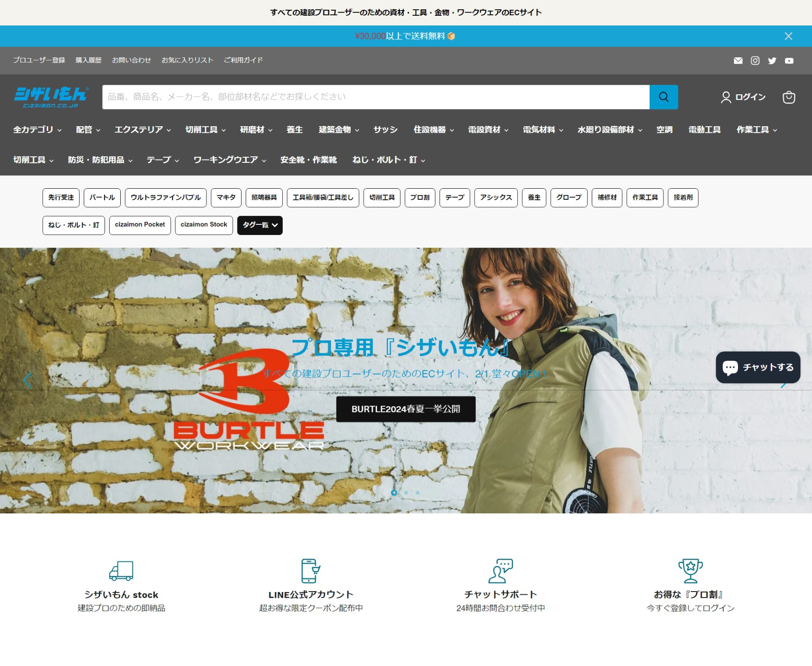Open the お気に入りリスト link
This screenshot has width=812, height=666.
point(187,60)
